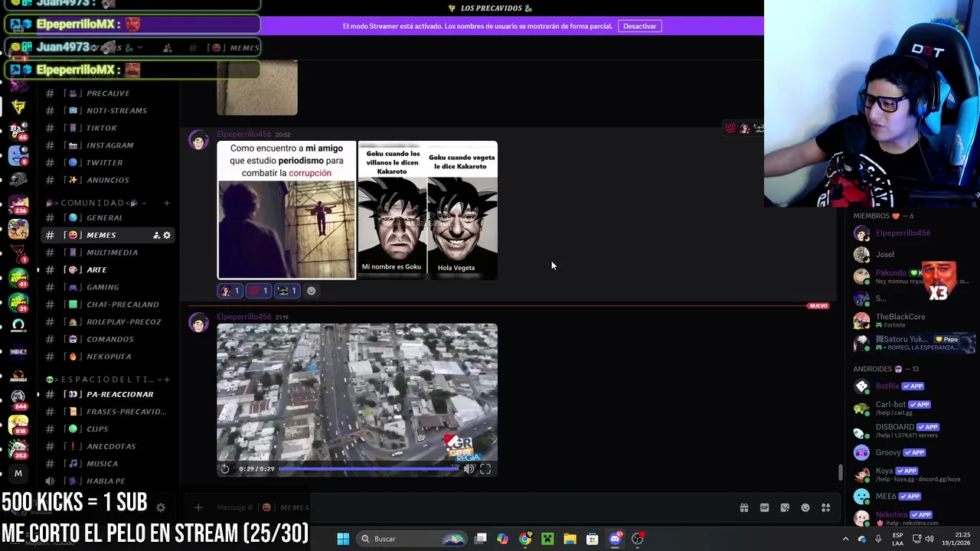Mute the video volume icon
This screenshot has height=551, width=980.
coord(469,469)
